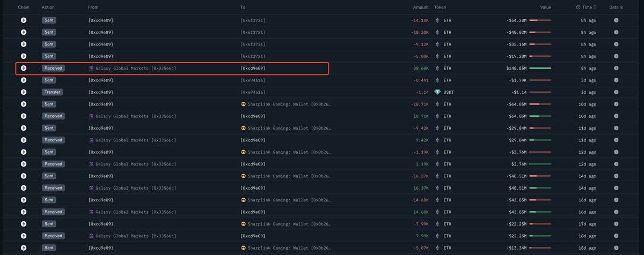
Task: Open [0xcd9e09] sender in -$40.02M row
Action: [x=100, y=32]
